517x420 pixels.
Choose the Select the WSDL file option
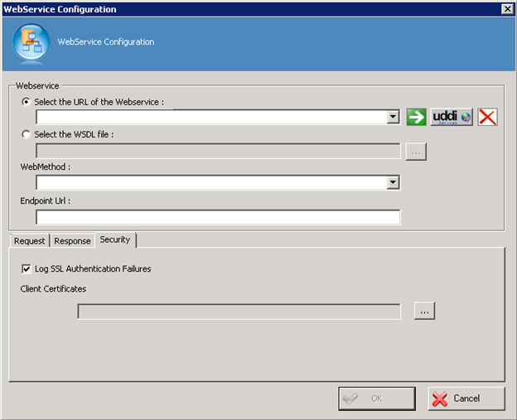27,134
